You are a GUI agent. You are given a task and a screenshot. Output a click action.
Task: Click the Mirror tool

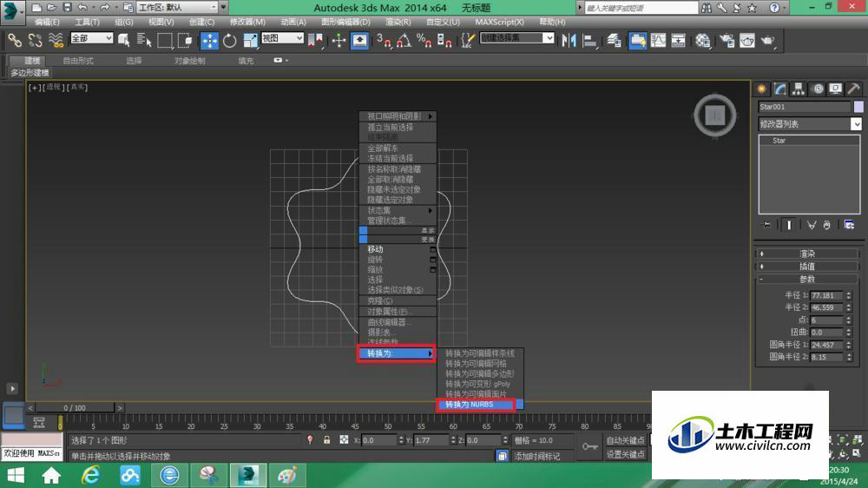[x=569, y=41]
